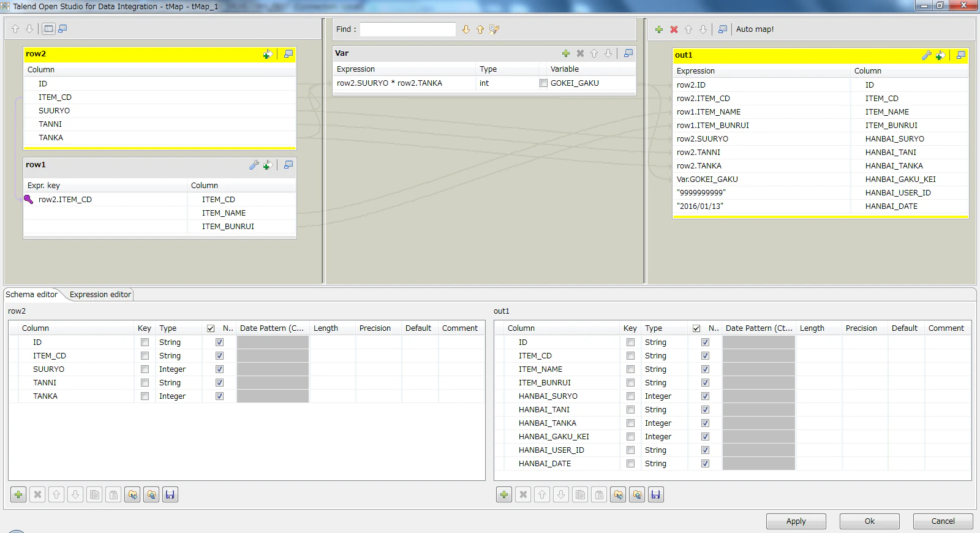Save row2 schema as XML file

pos(170,494)
